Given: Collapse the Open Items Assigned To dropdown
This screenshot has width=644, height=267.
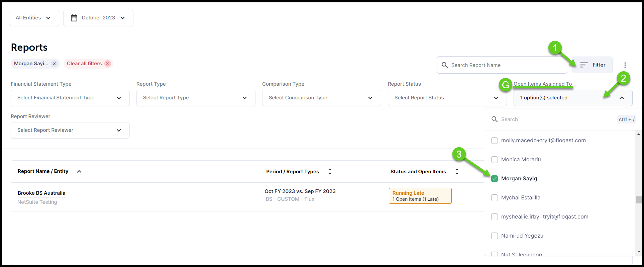Looking at the screenshot, I should 622,98.
